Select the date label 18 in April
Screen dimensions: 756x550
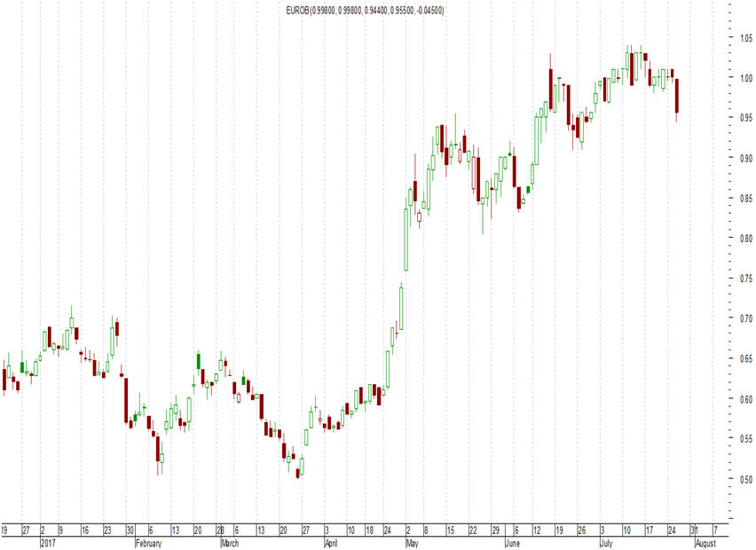click(x=369, y=530)
